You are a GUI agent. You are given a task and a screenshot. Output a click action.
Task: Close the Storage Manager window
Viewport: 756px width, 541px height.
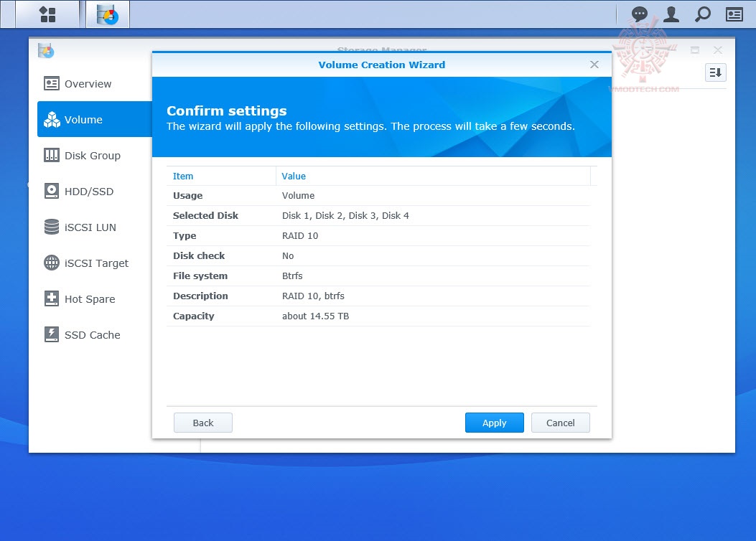[x=717, y=50]
